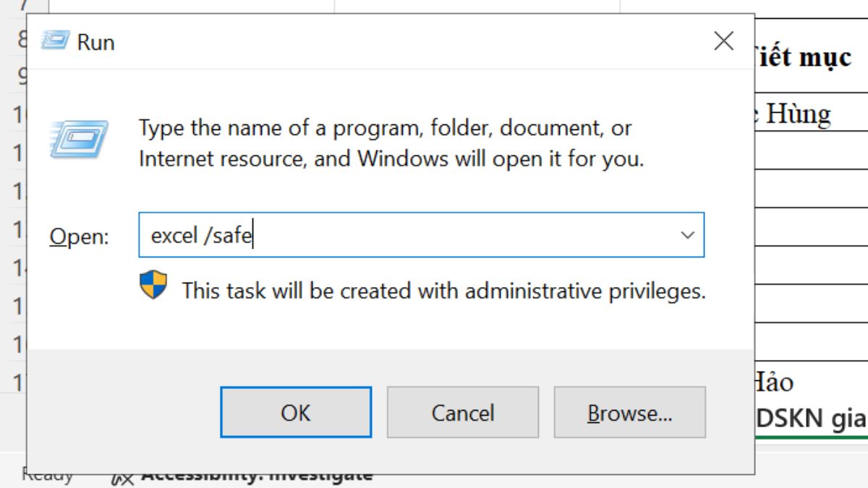
Task: Select the "DSKN gia" cell
Action: click(810, 419)
